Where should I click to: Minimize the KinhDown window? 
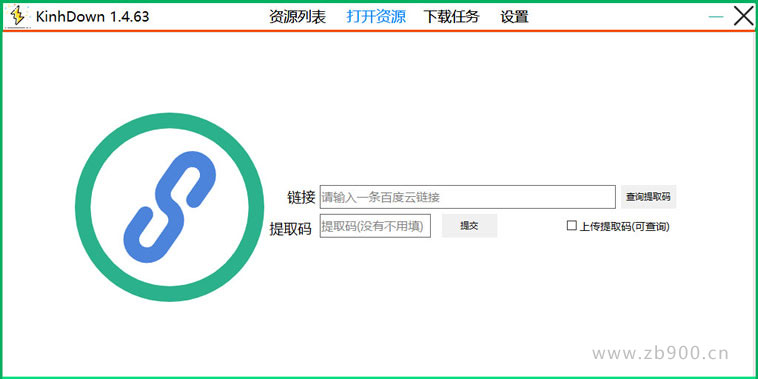[x=716, y=17]
